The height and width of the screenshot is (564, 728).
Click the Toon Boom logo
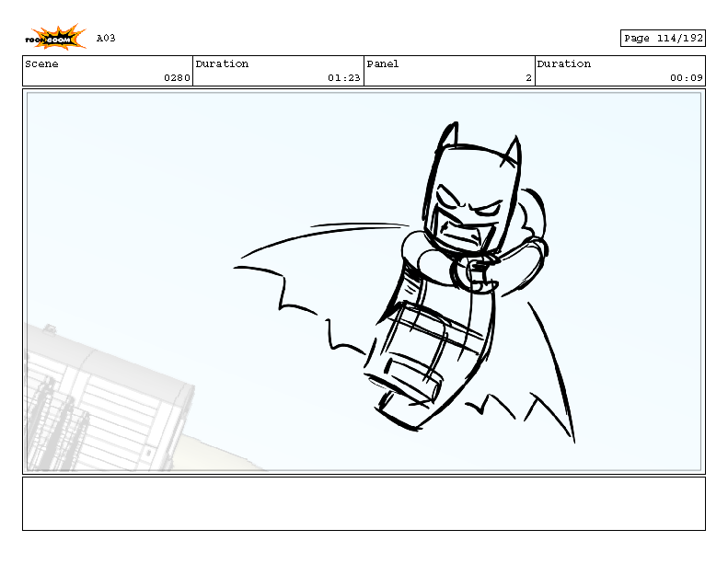[x=55, y=37]
